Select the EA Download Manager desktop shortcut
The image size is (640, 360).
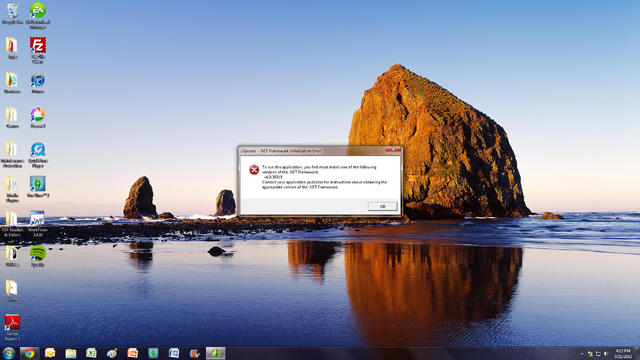click(38, 16)
